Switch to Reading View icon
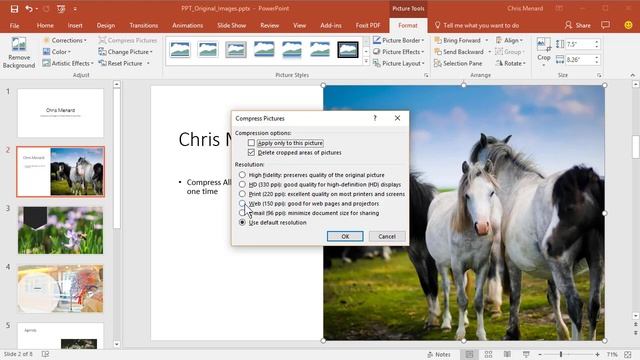This screenshot has width=640, height=360. coord(507,354)
